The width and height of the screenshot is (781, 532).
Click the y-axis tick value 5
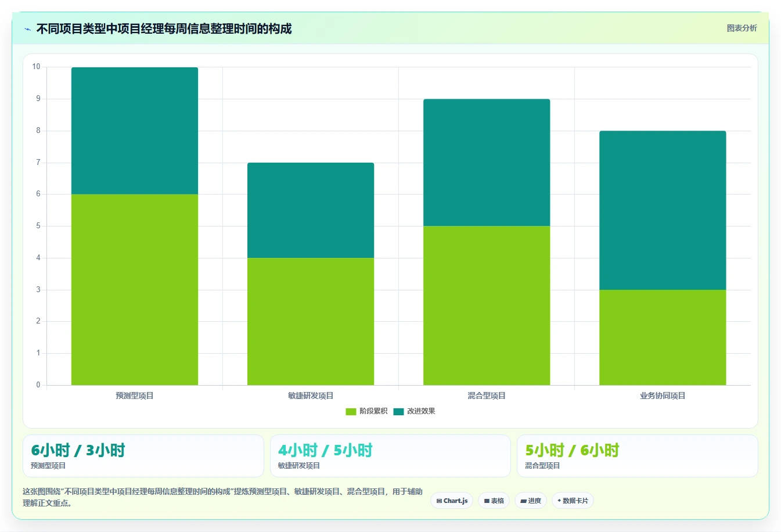pyautogui.click(x=38, y=226)
